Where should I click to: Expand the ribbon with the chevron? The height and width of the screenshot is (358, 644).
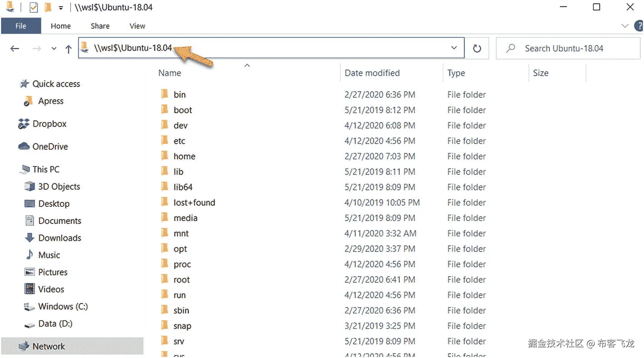click(625, 26)
